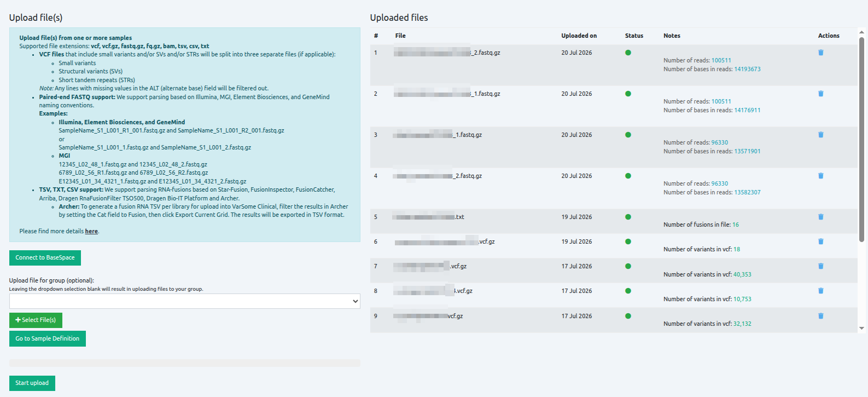Viewport: 868px width, 397px height.
Task: Click status dot for row 9 vcf.gz file
Action: coord(628,316)
